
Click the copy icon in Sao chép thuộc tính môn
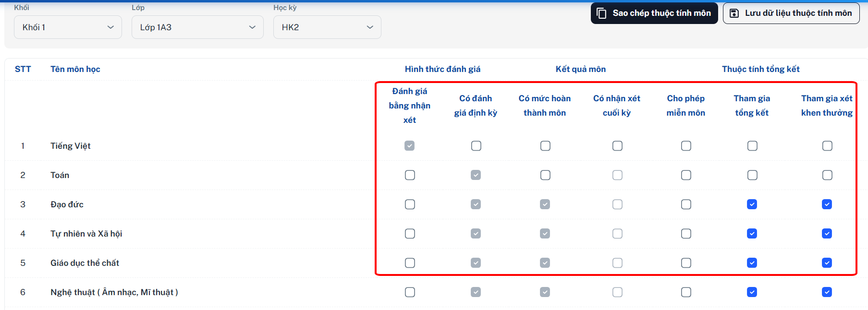point(601,13)
